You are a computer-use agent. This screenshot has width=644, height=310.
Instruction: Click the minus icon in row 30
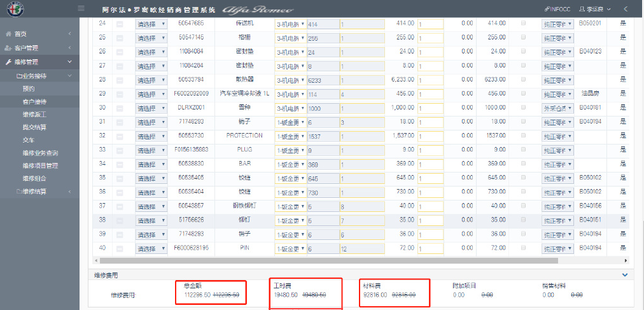point(120,108)
